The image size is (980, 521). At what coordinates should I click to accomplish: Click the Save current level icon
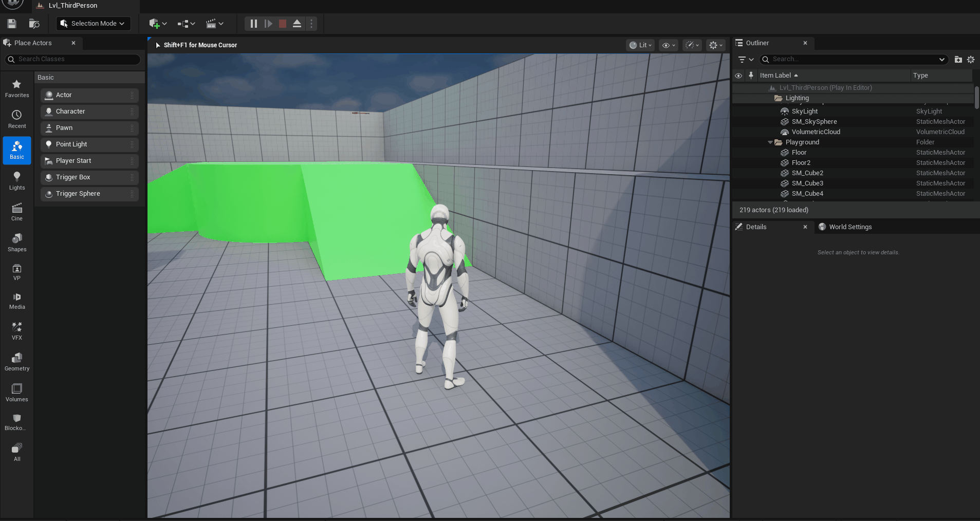pos(12,24)
